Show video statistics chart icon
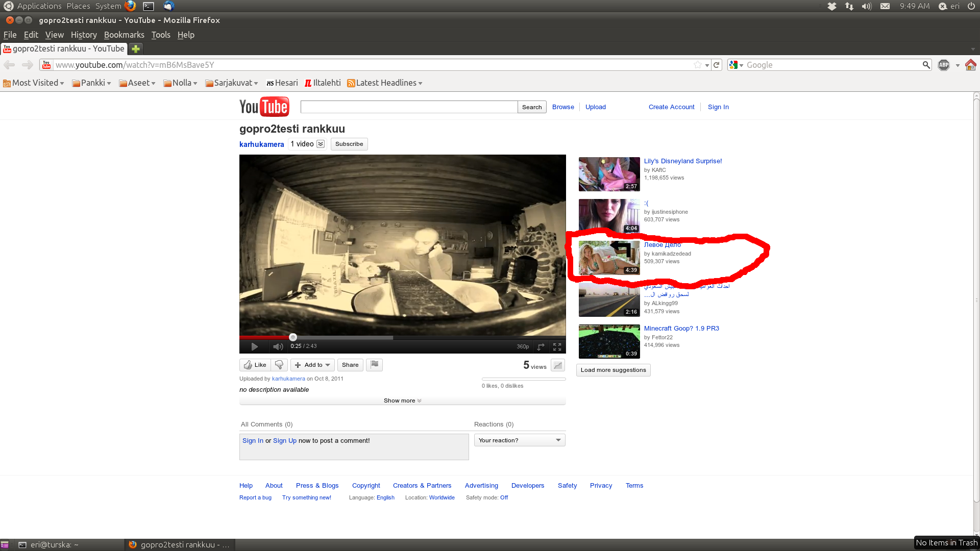This screenshot has width=980, height=551. pyautogui.click(x=558, y=365)
